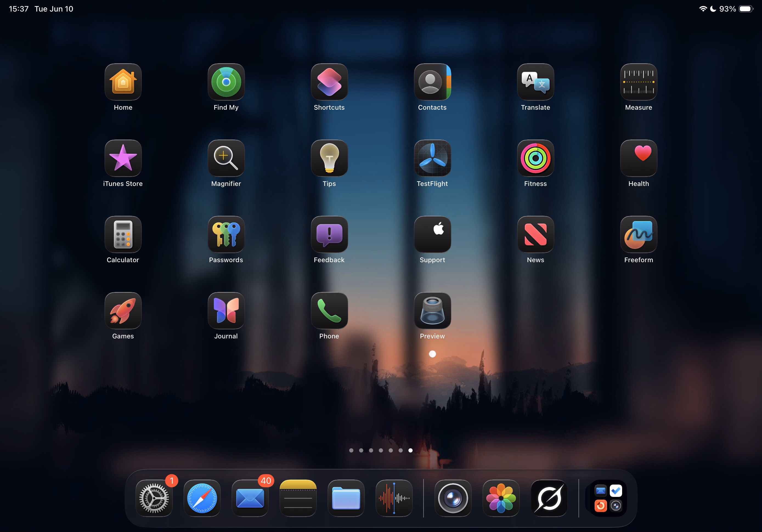This screenshot has width=762, height=532.
Task: Open the black slashed-circle app in dock
Action: [x=549, y=498]
